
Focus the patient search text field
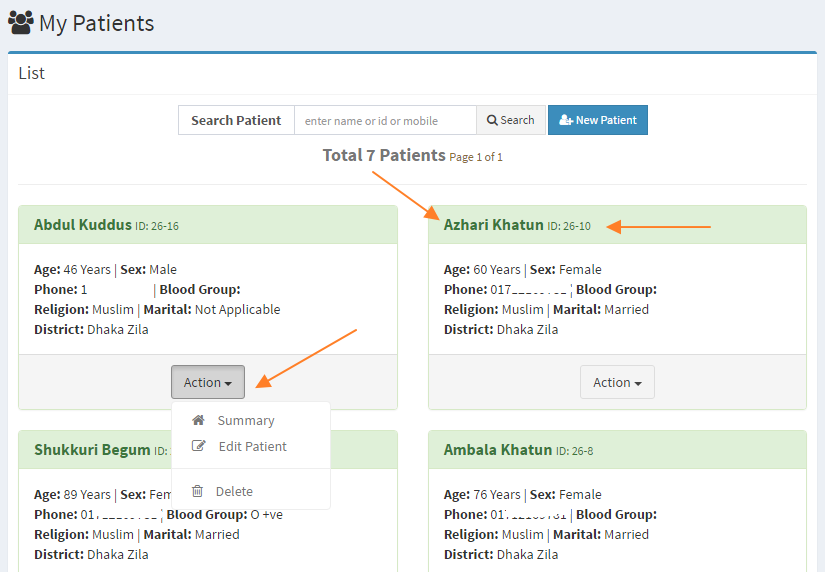click(x=385, y=120)
